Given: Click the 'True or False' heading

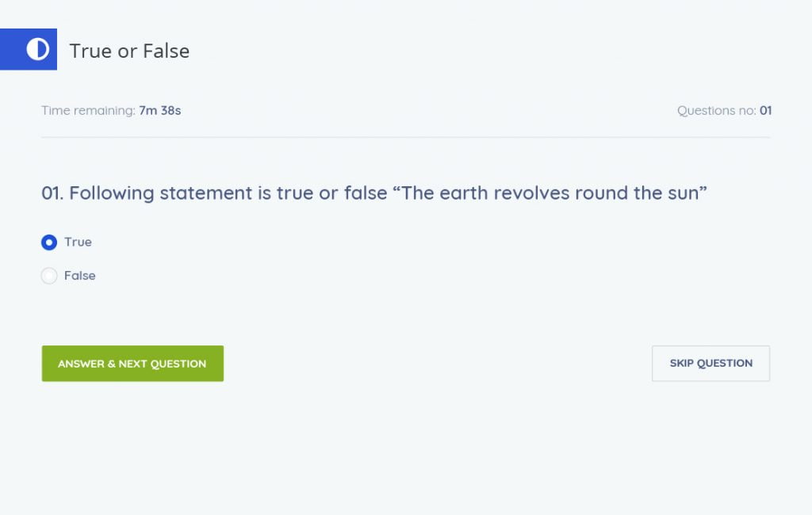Looking at the screenshot, I should pyautogui.click(x=129, y=51).
